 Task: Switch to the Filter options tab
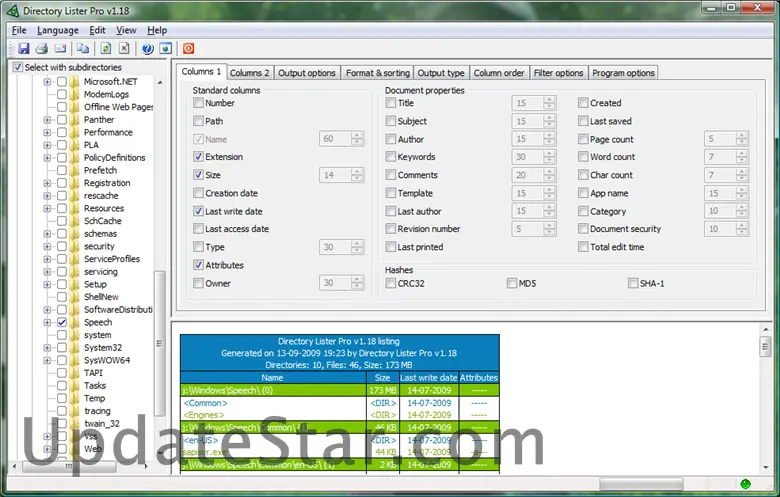558,73
